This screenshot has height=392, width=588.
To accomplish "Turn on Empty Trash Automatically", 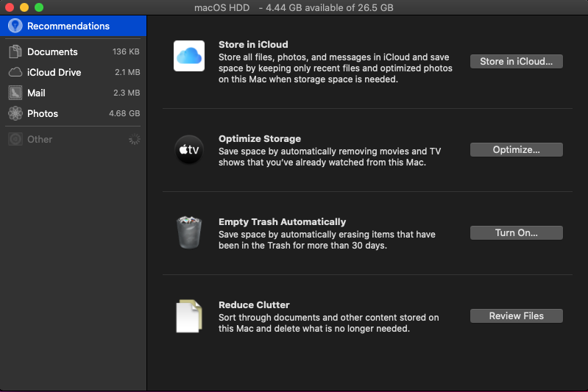I will (x=517, y=232).
